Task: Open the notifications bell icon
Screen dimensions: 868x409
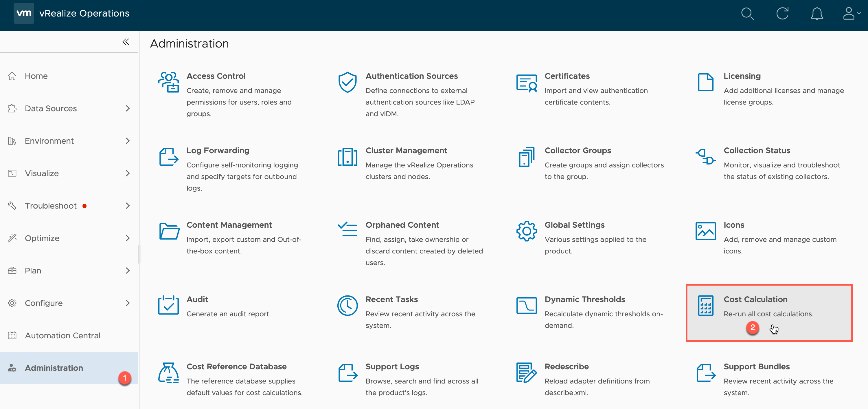Action: tap(817, 14)
